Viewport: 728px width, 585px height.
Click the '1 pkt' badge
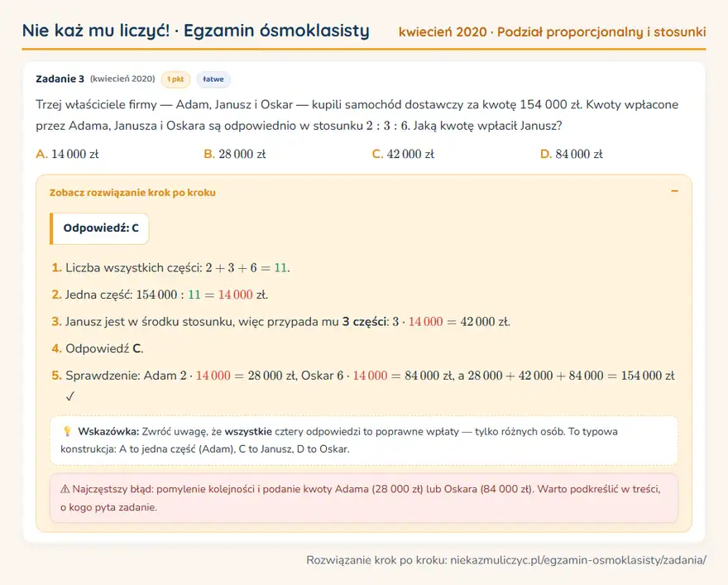(175, 79)
